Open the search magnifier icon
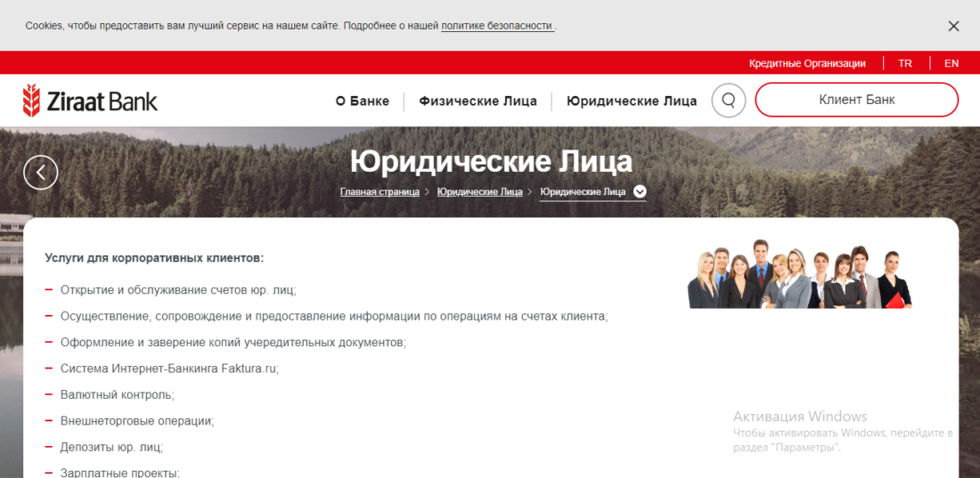980x478 pixels. 728,101
